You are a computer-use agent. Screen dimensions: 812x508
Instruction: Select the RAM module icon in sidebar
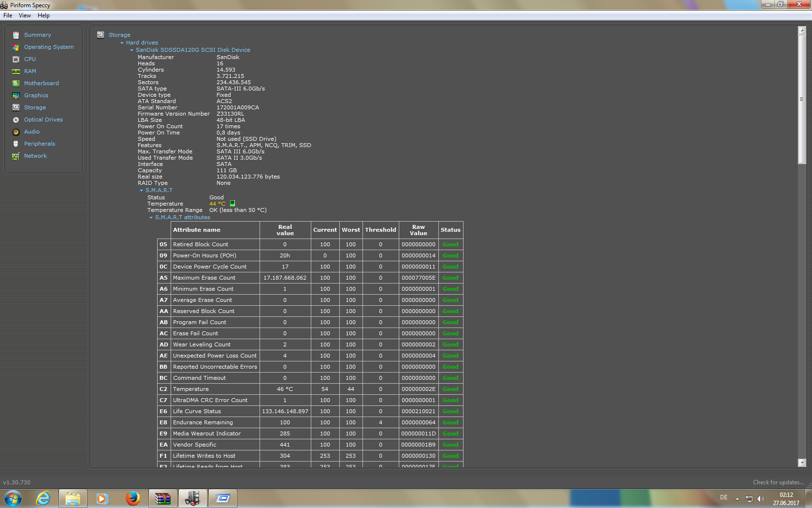click(16, 71)
